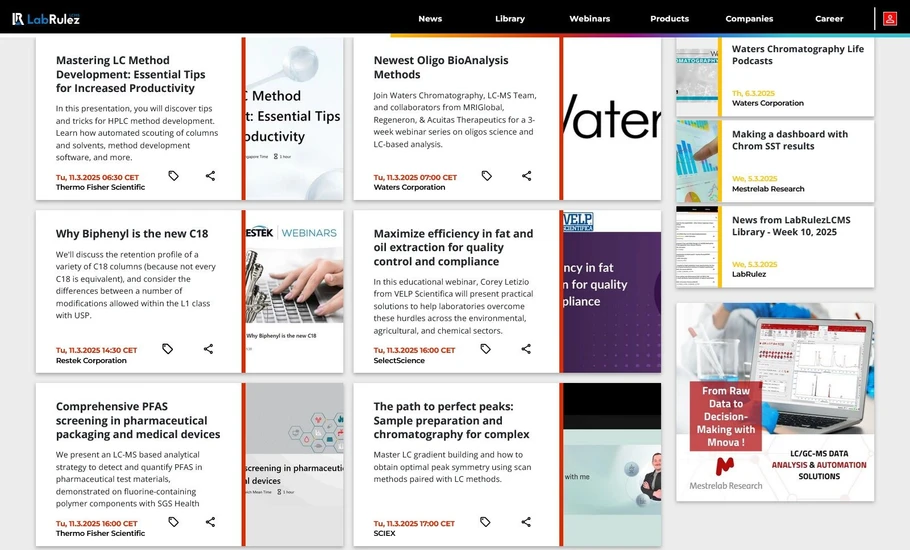Go to the Career page

(829, 19)
